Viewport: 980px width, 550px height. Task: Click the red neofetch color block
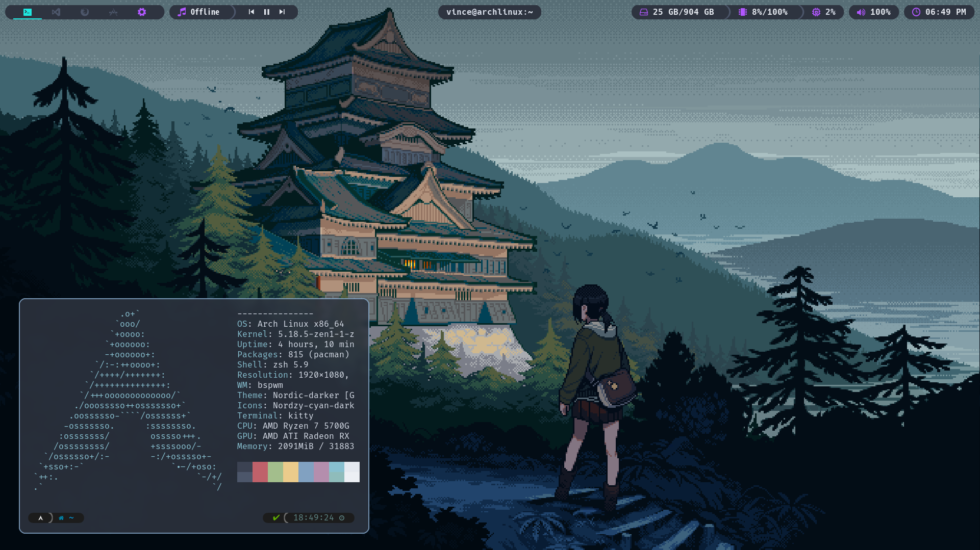(x=260, y=472)
